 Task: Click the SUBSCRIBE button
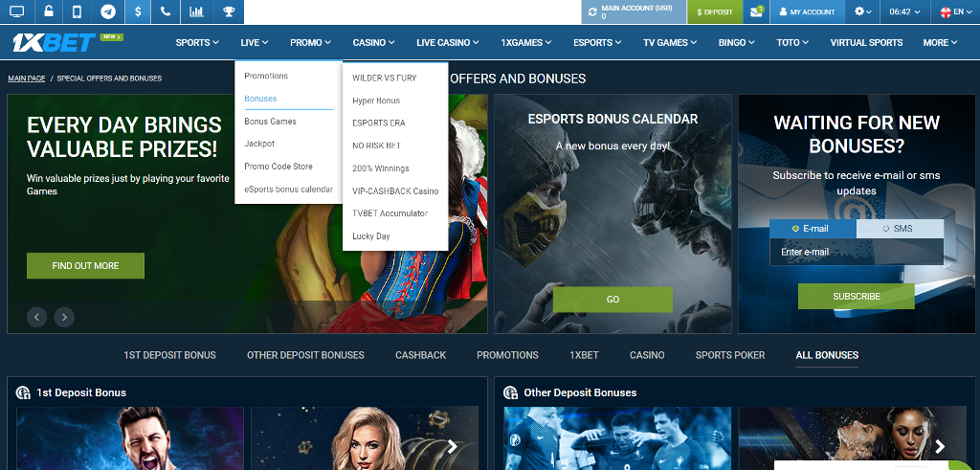(857, 296)
